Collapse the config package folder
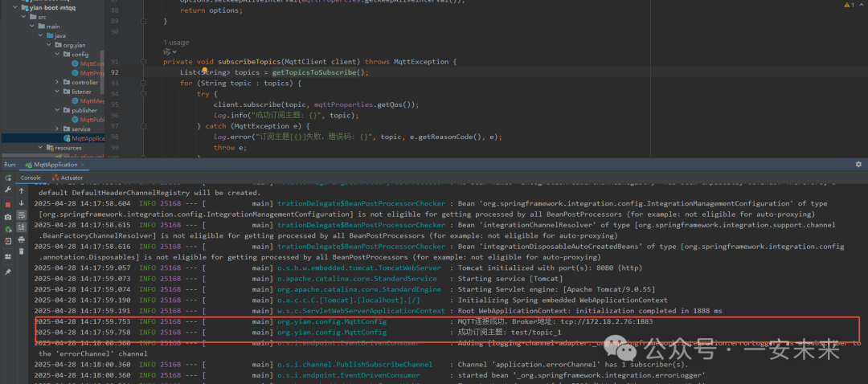Viewport: 868px width, 384px height. (x=55, y=55)
